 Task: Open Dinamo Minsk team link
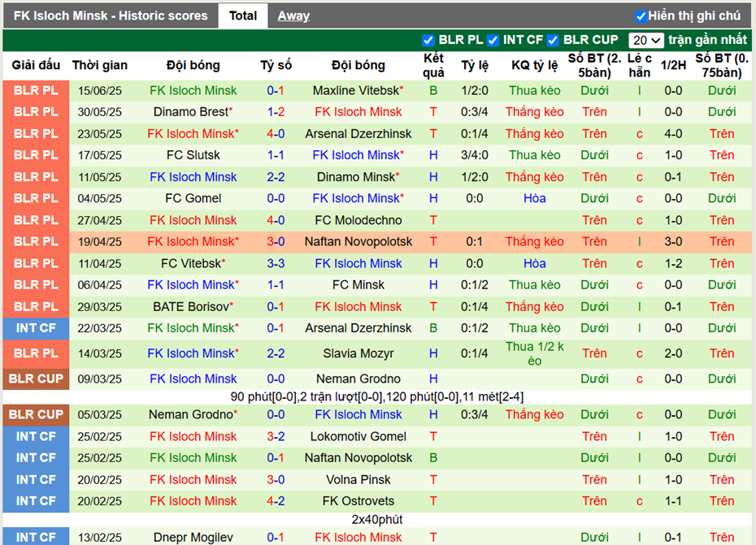click(x=358, y=177)
